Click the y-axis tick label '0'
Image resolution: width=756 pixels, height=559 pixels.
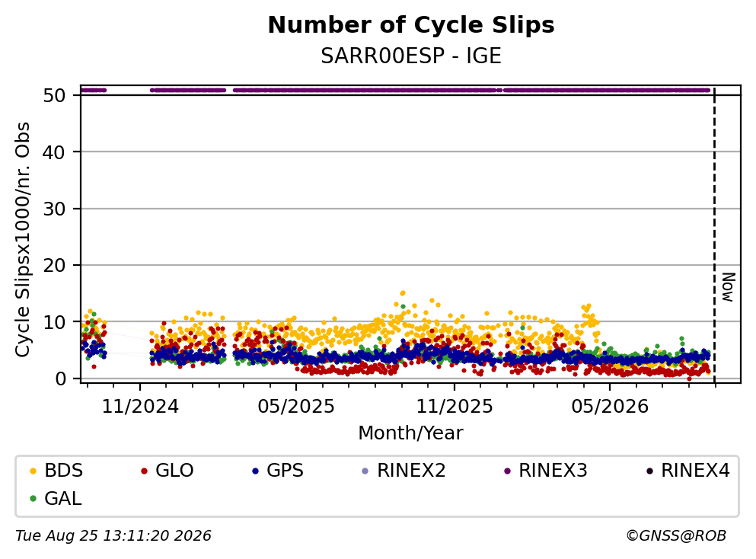[x=60, y=379]
